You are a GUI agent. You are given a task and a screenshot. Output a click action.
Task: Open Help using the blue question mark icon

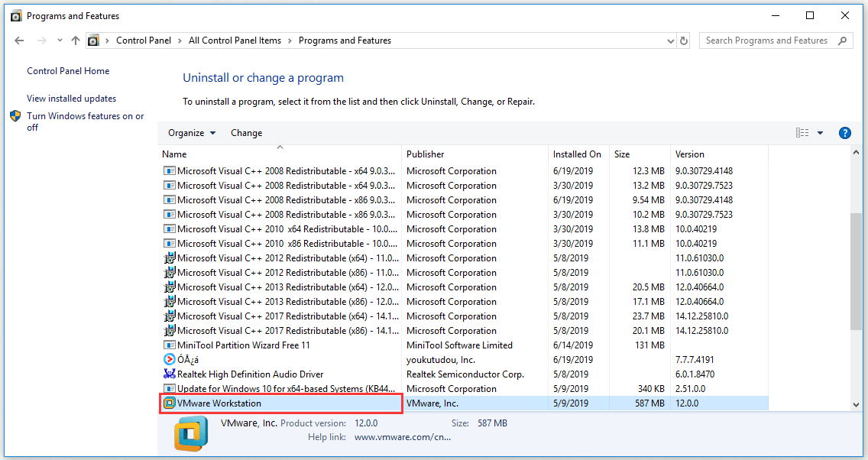(x=844, y=132)
